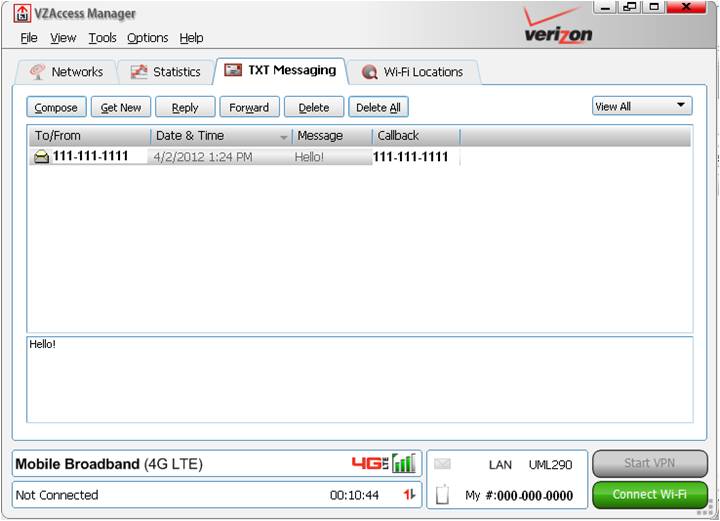The height and width of the screenshot is (521, 720).
Task: Open the View All filter dropdown
Action: click(642, 106)
